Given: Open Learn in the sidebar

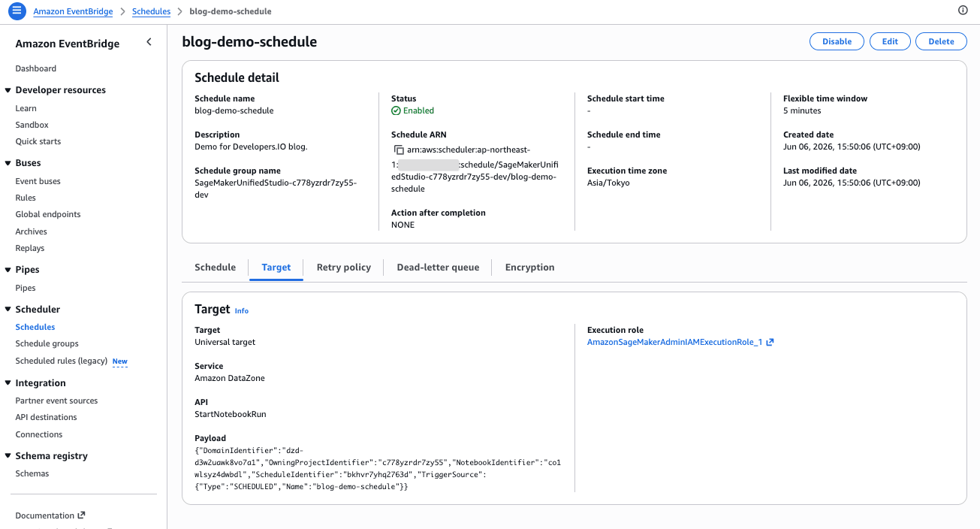Looking at the screenshot, I should point(26,108).
